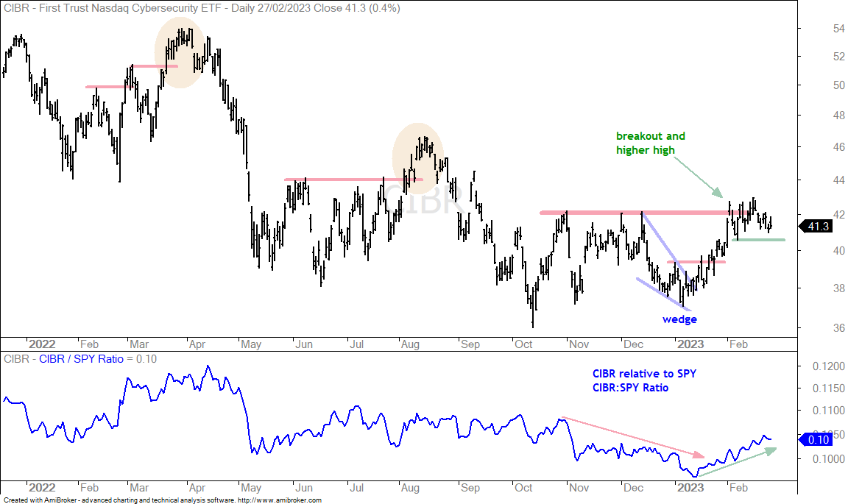Click the green support line near 40.5

tap(758, 240)
